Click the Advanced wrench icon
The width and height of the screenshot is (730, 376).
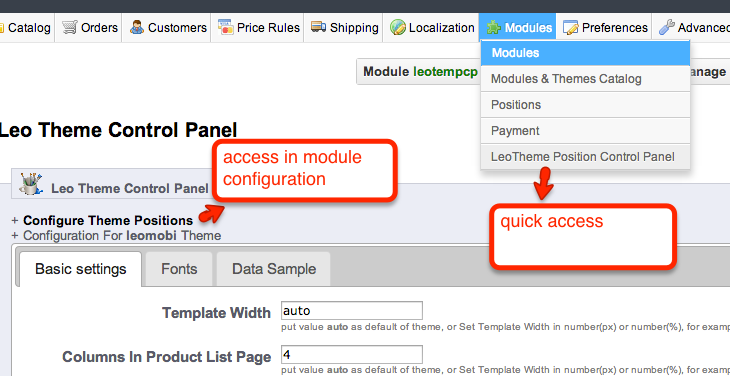[667, 27]
